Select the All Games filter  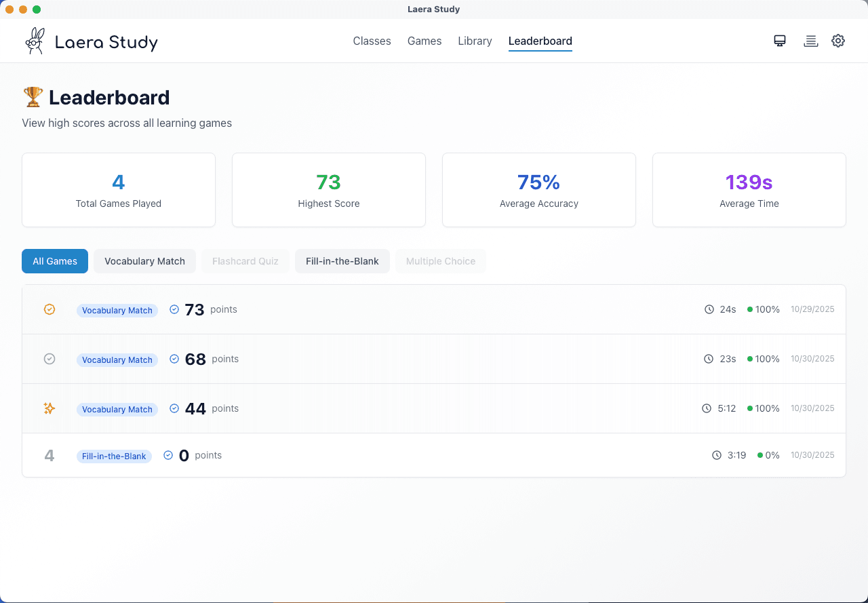point(54,260)
